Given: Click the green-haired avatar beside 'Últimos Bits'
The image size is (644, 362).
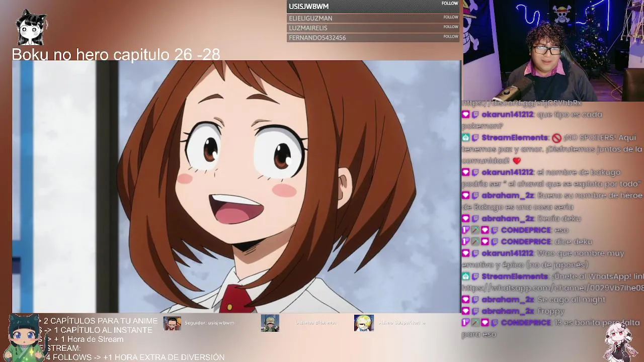Looking at the screenshot, I should pos(270,323).
